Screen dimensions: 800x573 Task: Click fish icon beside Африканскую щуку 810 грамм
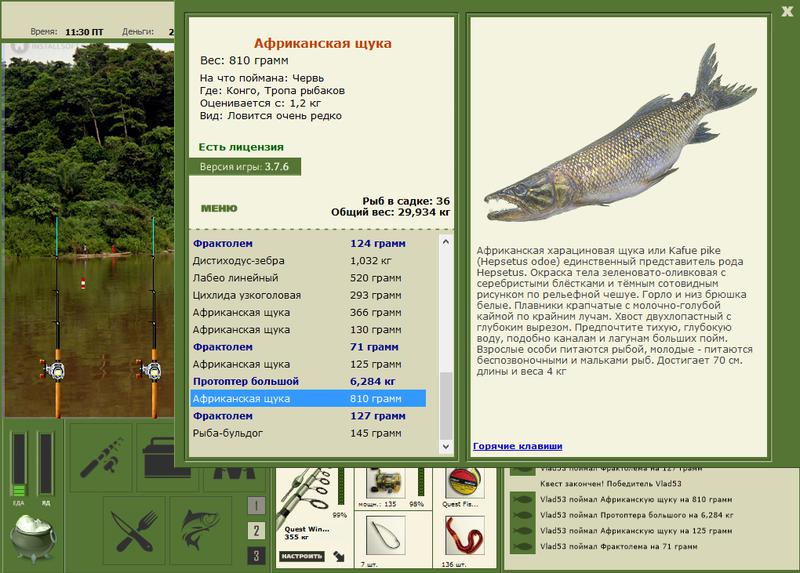tap(523, 500)
